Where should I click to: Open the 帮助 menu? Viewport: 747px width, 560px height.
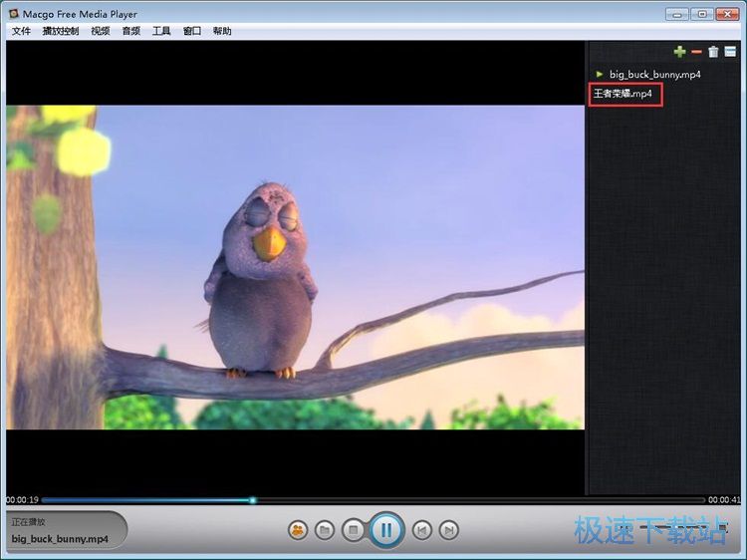coord(222,31)
